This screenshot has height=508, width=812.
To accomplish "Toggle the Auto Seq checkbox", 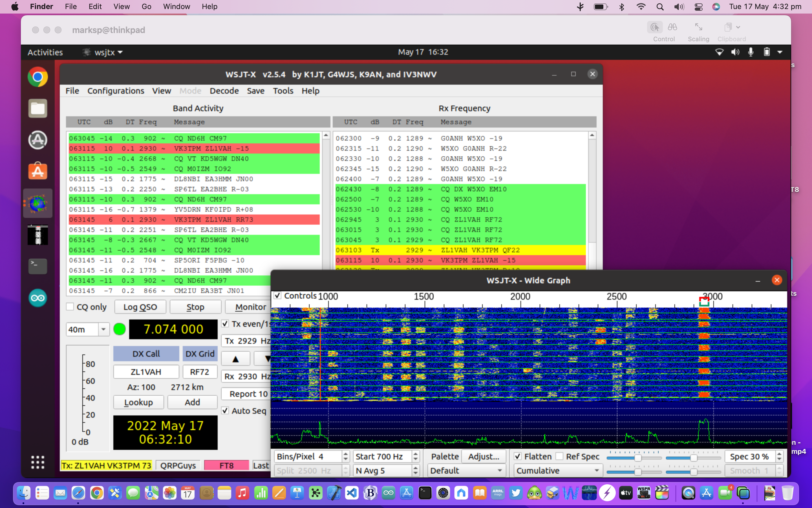I will 225,411.
